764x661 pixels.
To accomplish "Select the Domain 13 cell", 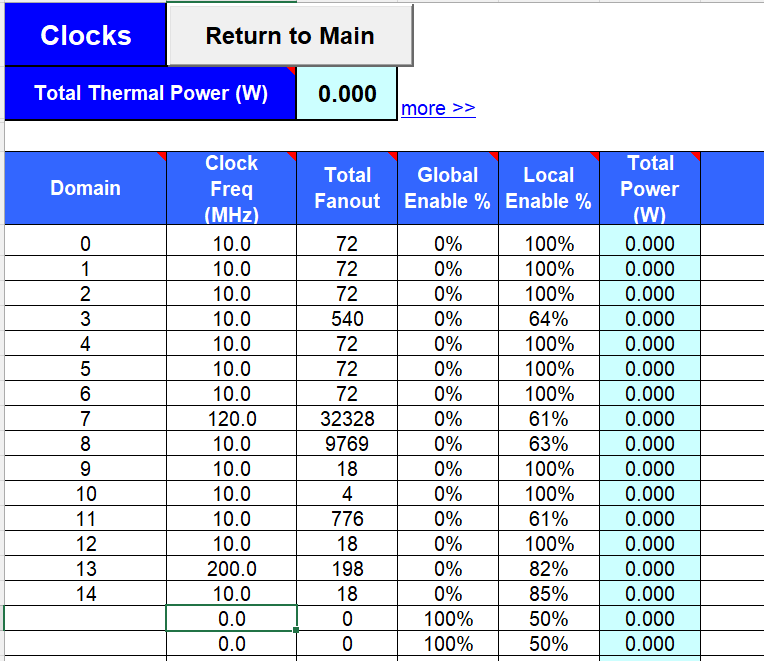I will click(x=85, y=568).
